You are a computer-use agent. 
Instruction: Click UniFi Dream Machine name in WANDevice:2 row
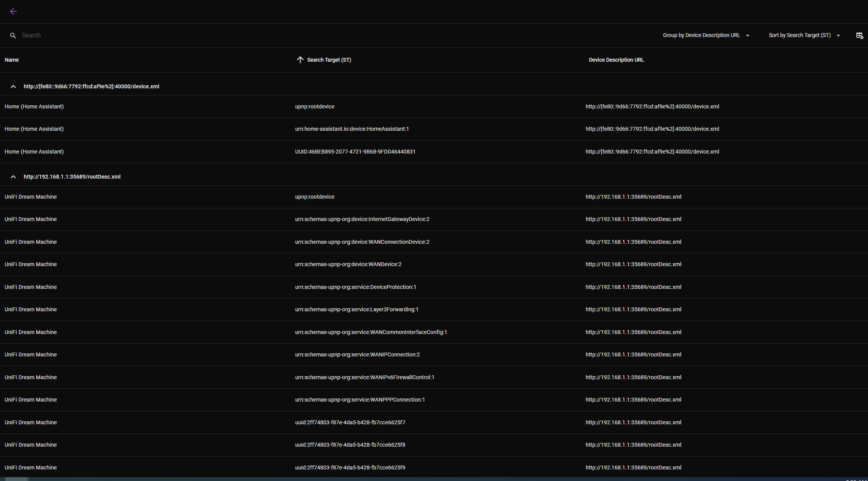(31, 264)
